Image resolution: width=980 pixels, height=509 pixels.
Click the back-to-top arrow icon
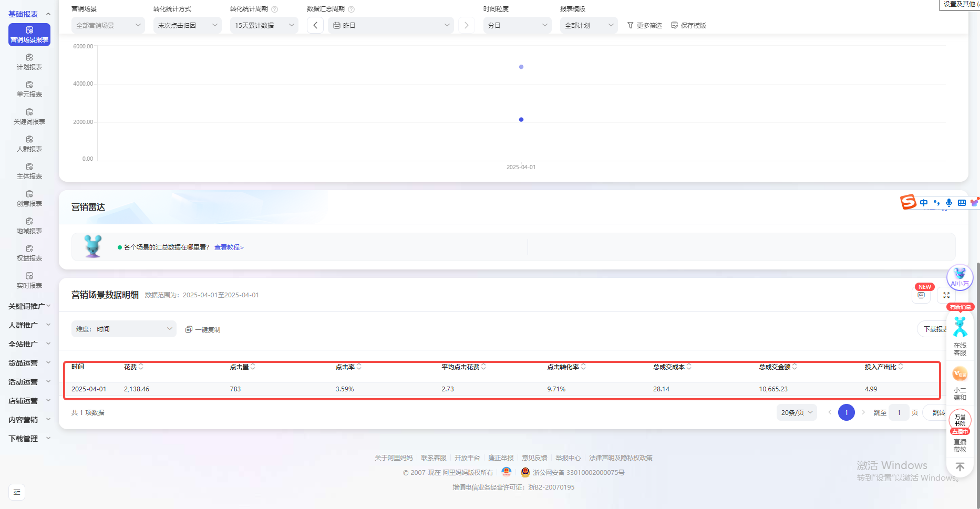coord(960,467)
